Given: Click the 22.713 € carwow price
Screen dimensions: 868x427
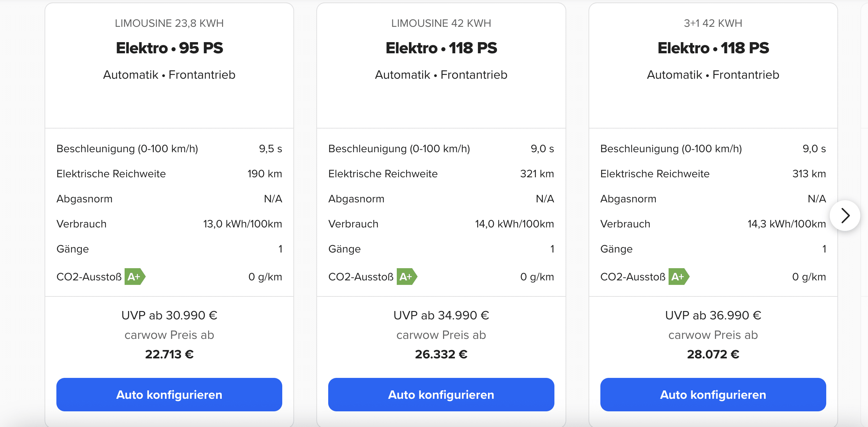Looking at the screenshot, I should click(x=169, y=354).
